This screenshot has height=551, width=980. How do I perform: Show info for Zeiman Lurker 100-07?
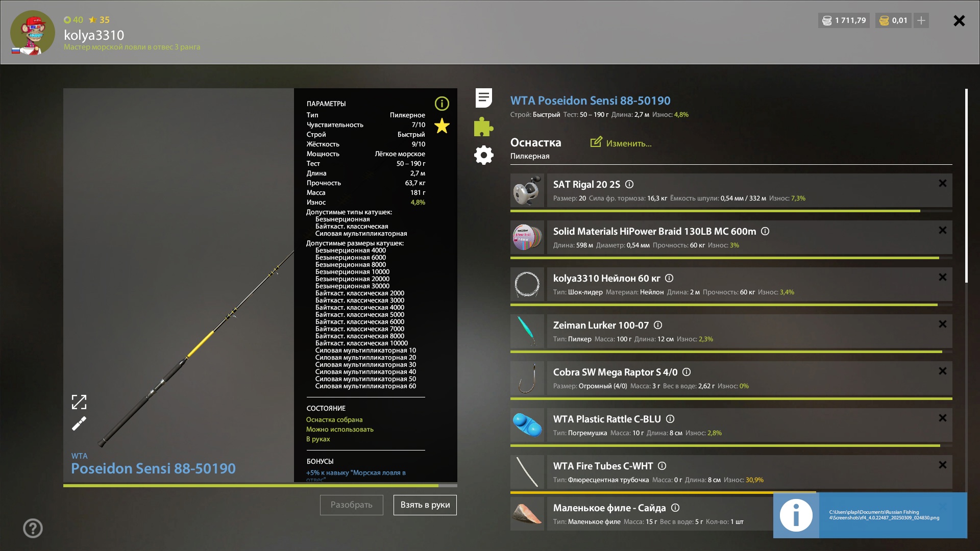tap(658, 325)
